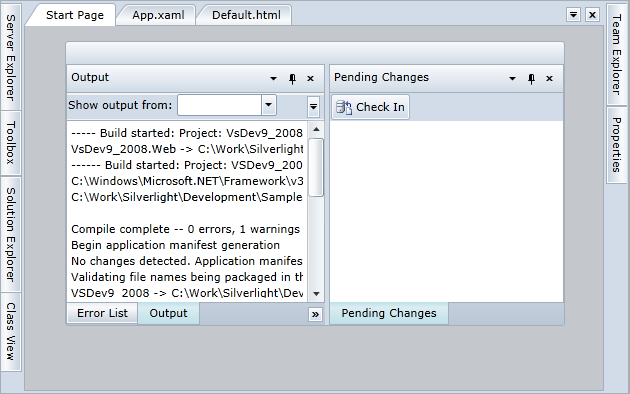The height and width of the screenshot is (394, 630).
Task: Open the document tab list dropdown
Action: pyautogui.click(x=573, y=15)
